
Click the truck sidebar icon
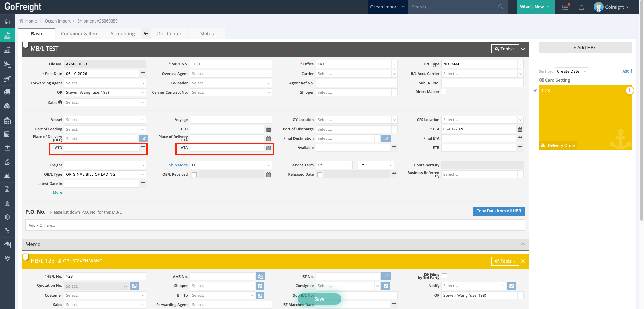[7, 92]
